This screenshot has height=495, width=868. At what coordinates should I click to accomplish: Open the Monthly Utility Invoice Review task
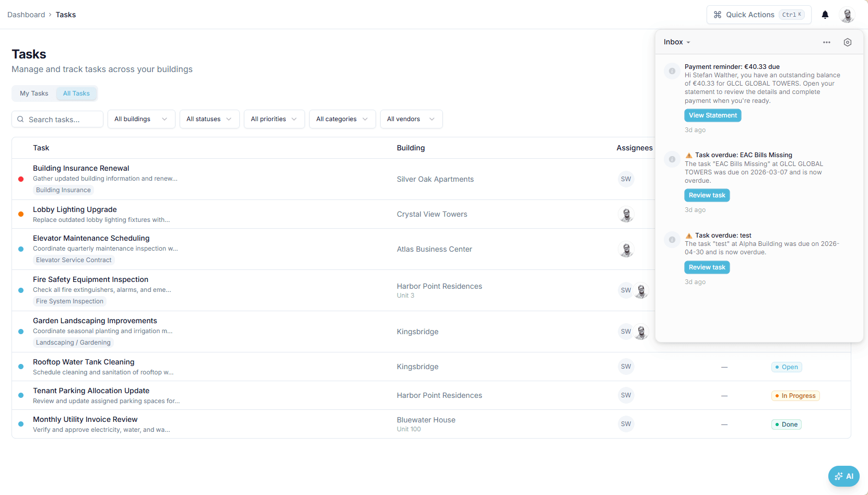[85, 419]
